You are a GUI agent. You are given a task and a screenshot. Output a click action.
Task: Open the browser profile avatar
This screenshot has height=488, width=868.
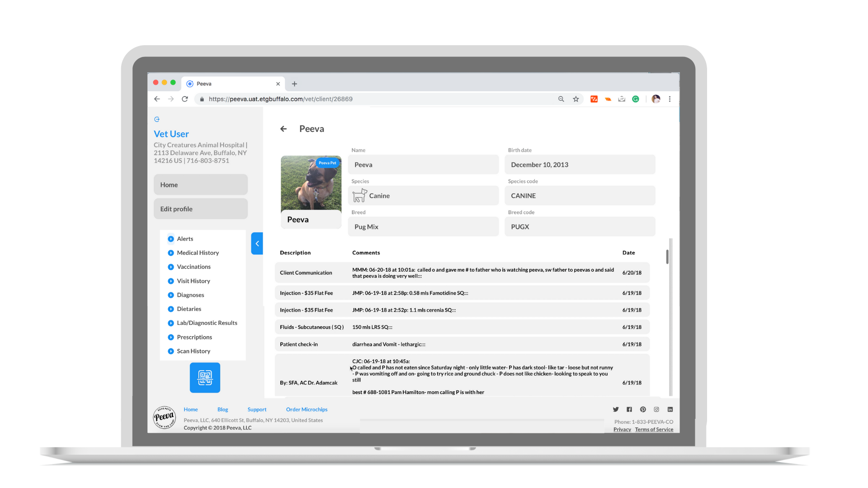pos(656,99)
